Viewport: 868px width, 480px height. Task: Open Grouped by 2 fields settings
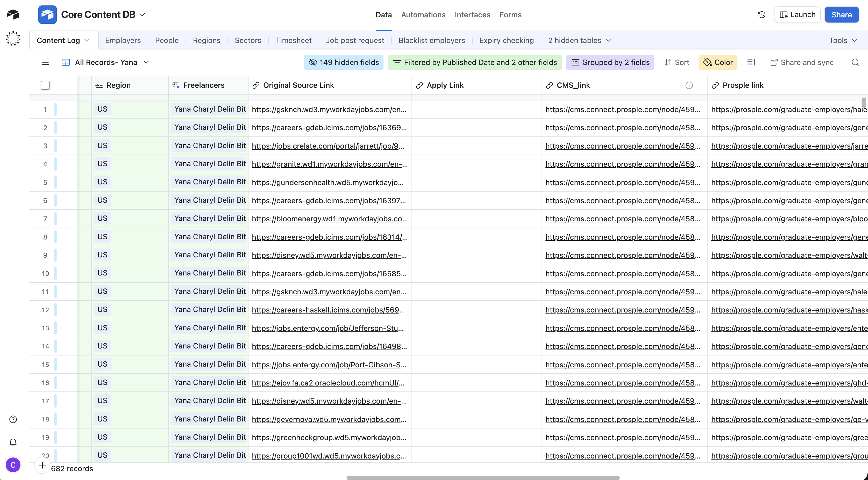610,62
